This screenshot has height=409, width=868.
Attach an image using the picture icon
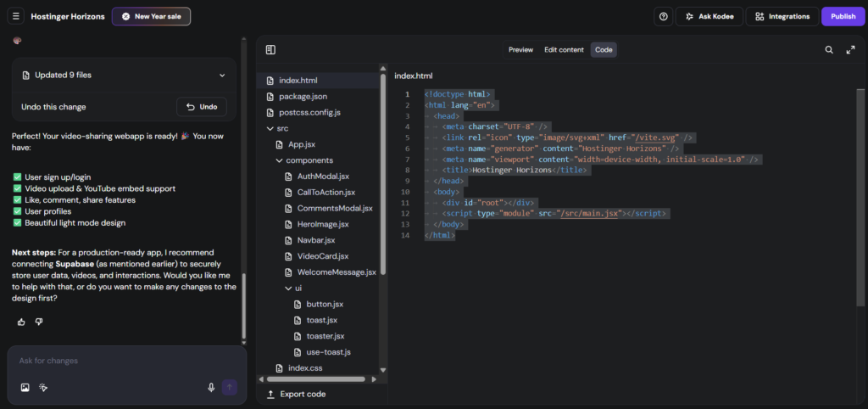(25, 388)
